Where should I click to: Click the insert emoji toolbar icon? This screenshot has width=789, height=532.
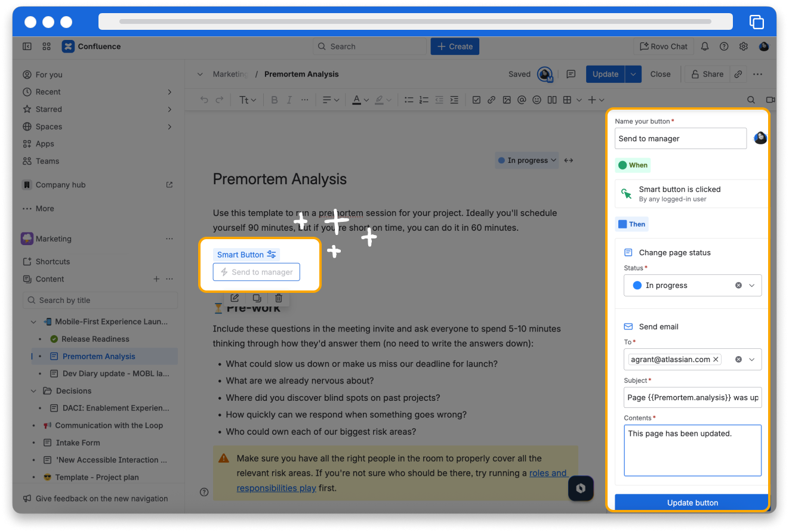(537, 100)
